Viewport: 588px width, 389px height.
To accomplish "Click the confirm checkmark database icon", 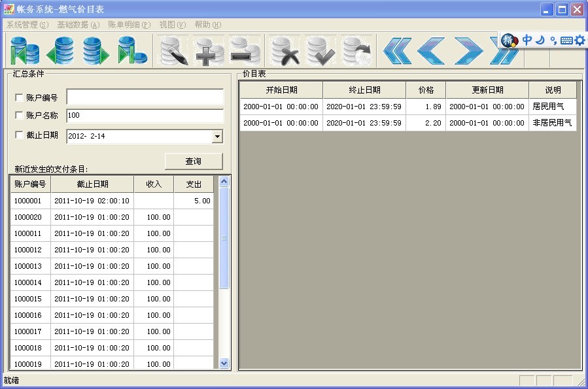I will (x=321, y=50).
